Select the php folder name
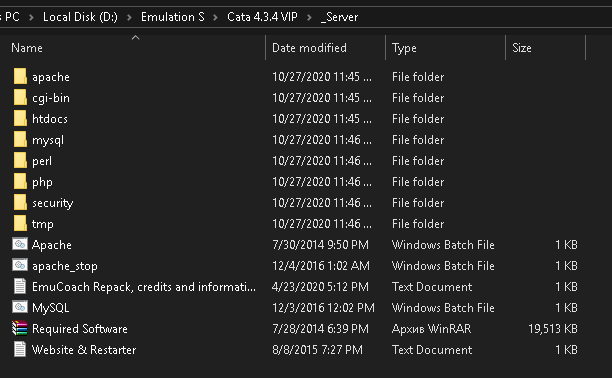The image size is (612, 378). tap(42, 182)
